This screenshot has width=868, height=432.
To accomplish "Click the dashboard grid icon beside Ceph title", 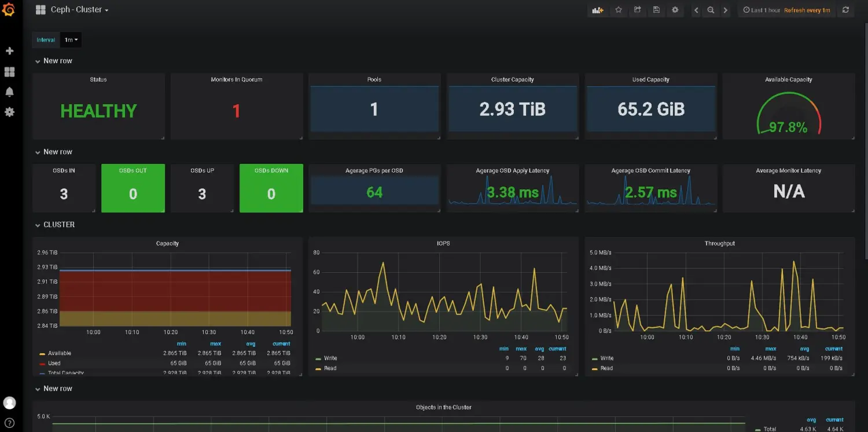I will click(x=41, y=10).
